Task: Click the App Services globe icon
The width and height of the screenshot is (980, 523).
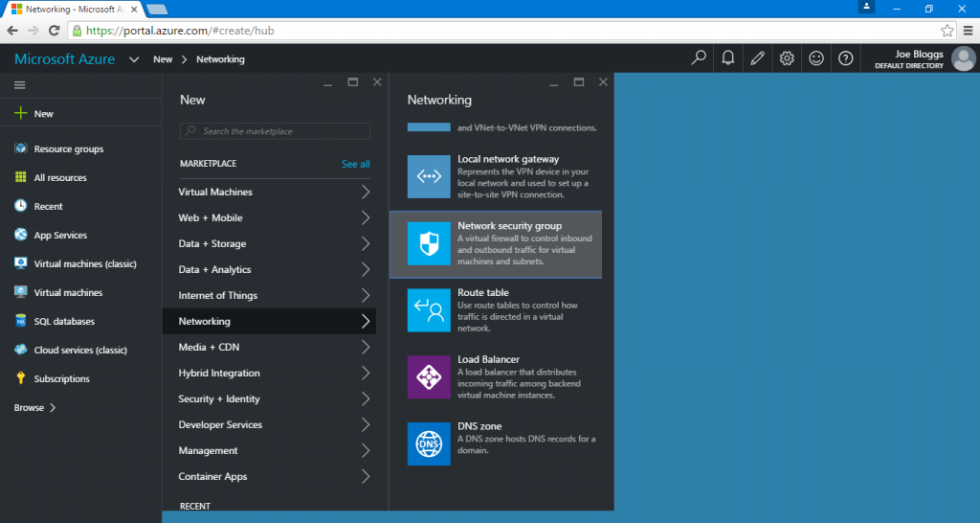Action: pos(21,235)
